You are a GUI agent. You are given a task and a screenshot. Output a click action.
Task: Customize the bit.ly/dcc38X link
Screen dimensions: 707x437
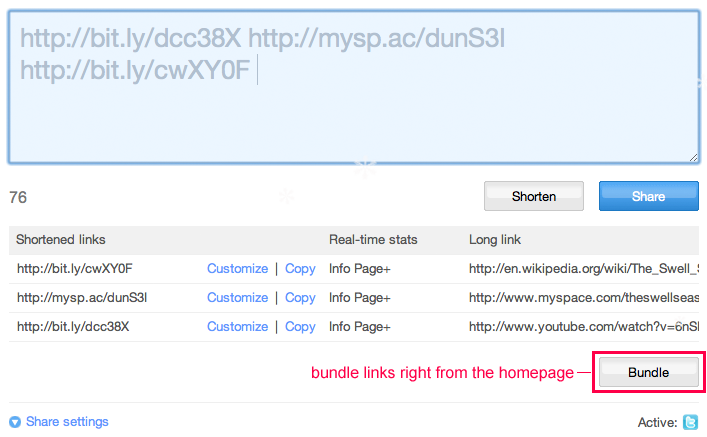(238, 327)
